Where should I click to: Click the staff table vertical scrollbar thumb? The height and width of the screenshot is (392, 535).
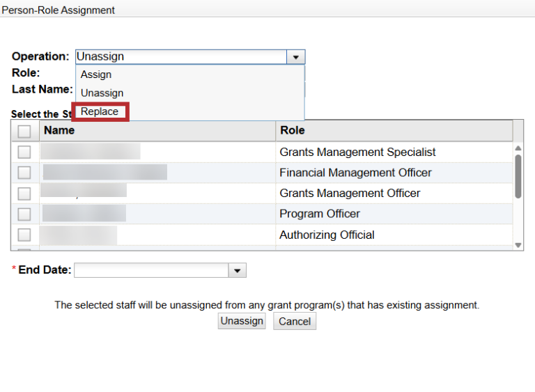[518, 175]
